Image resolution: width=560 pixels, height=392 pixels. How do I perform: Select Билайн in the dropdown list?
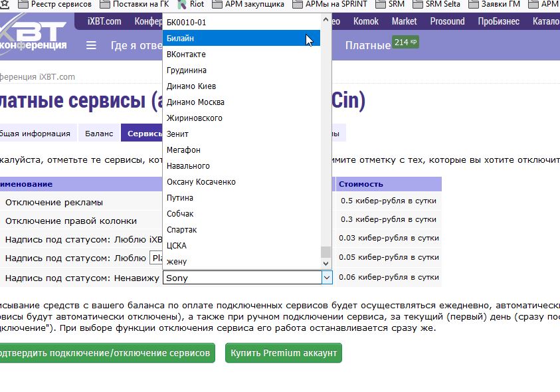click(241, 39)
